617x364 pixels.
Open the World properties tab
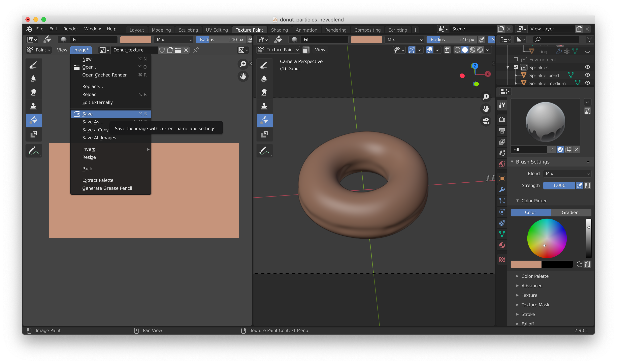502,164
